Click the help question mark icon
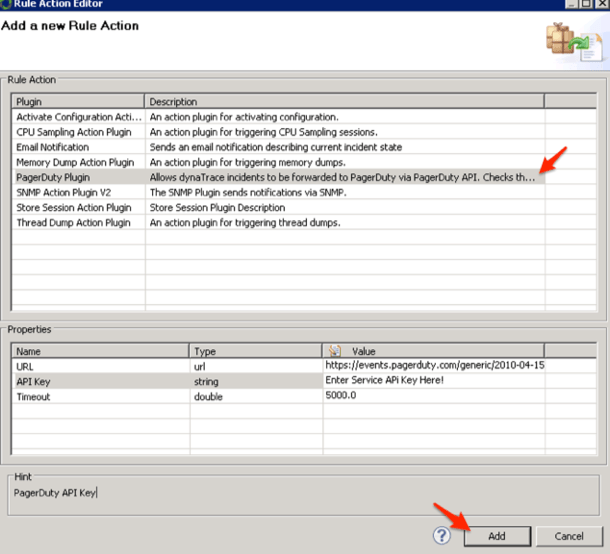 click(442, 535)
